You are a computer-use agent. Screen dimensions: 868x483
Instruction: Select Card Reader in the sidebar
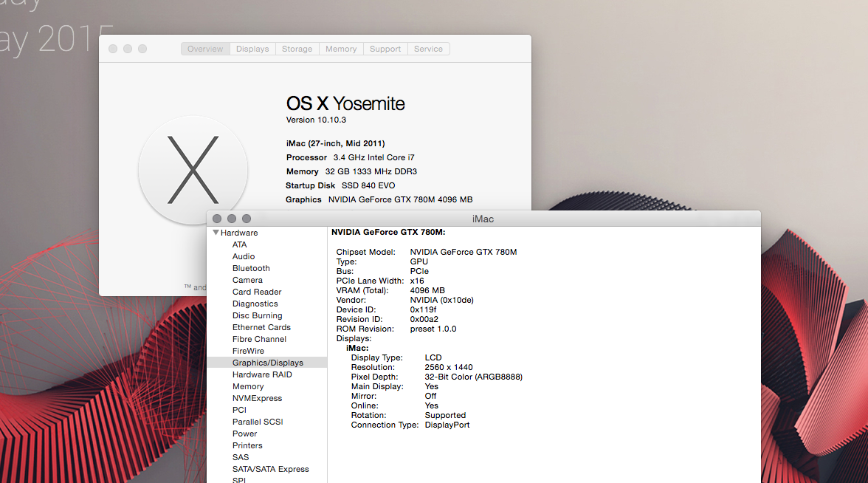[x=257, y=292]
